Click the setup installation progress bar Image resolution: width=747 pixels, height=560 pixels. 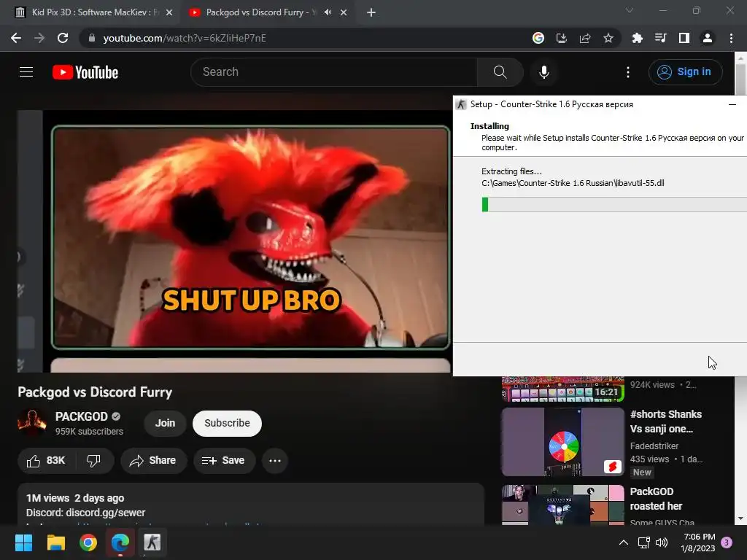click(x=614, y=205)
